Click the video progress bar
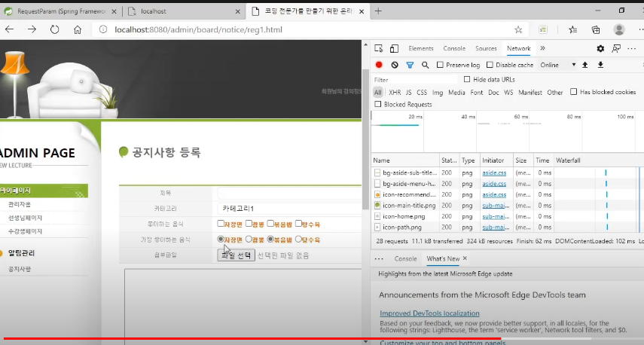The image size is (644, 345). pos(322,339)
